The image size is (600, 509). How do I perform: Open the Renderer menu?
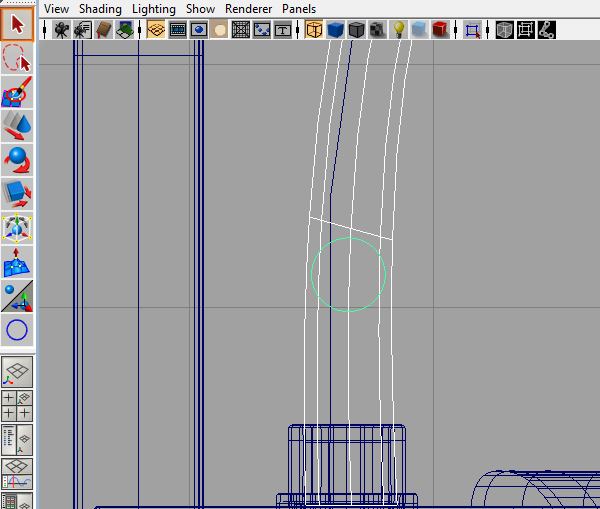click(x=248, y=9)
